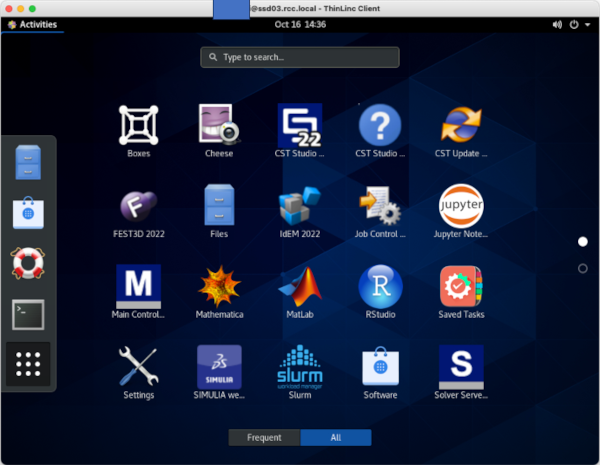
Task: Switch to the Frequent tab
Action: tap(264, 437)
